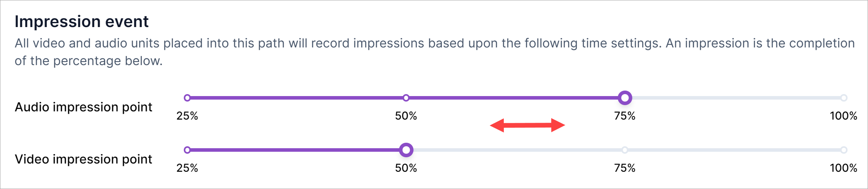Click the 50% label under video slider
868x189 pixels.
pos(406,168)
